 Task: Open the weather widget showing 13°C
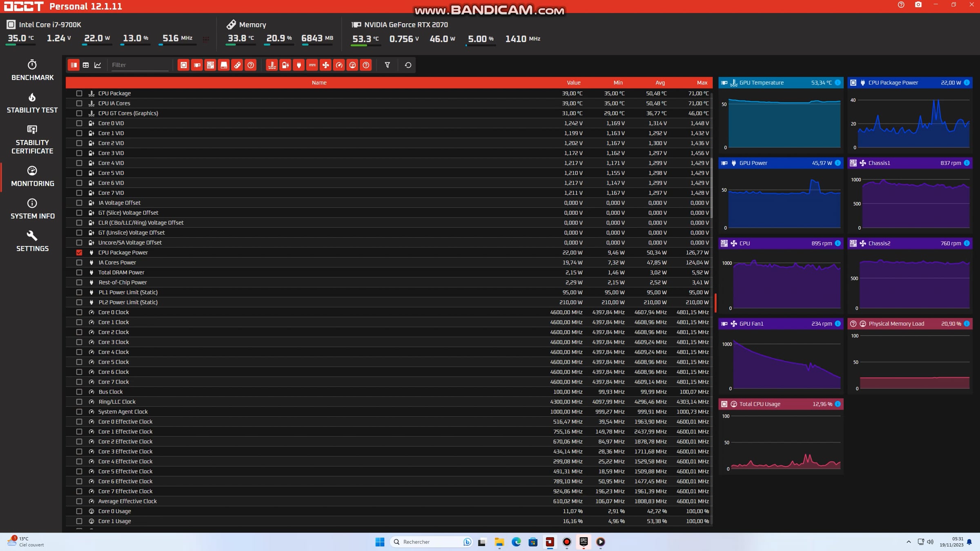(x=26, y=542)
